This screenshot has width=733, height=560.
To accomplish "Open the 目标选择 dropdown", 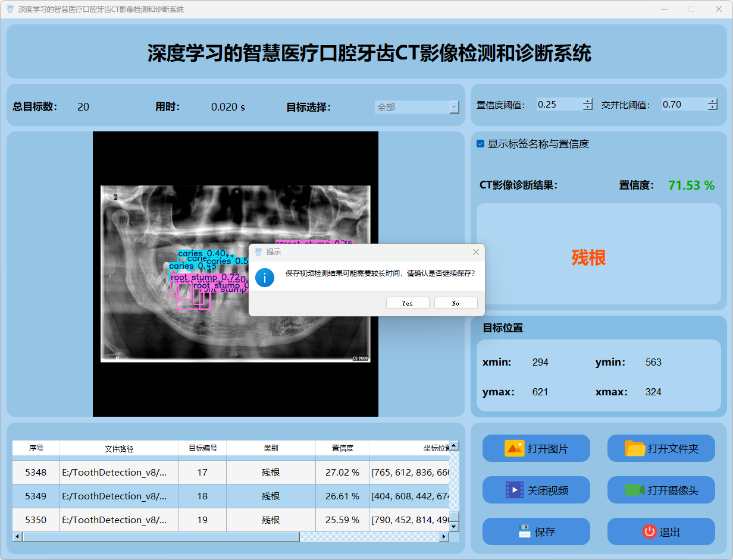I will pos(455,107).
